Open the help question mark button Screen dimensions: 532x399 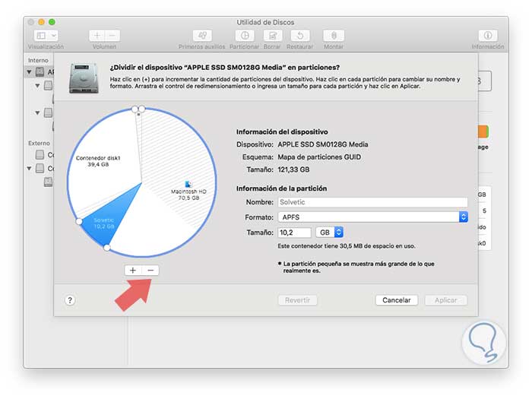coord(70,300)
